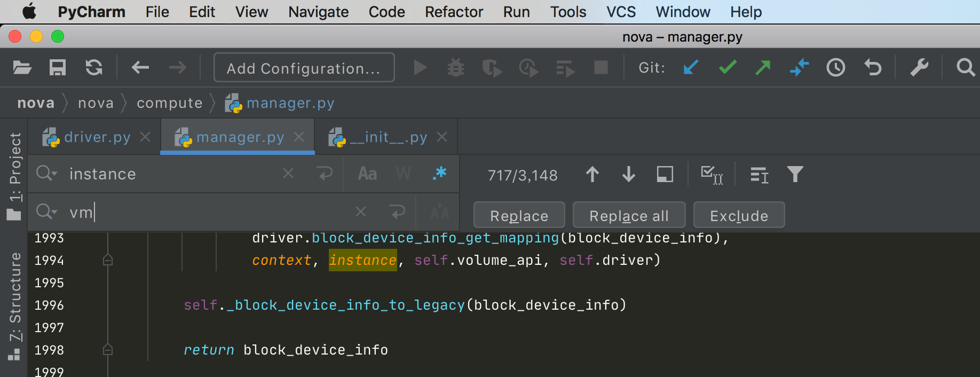Image resolution: width=980 pixels, height=377 pixels.
Task: Toggle Match Case (Aa) option
Action: [x=367, y=174]
